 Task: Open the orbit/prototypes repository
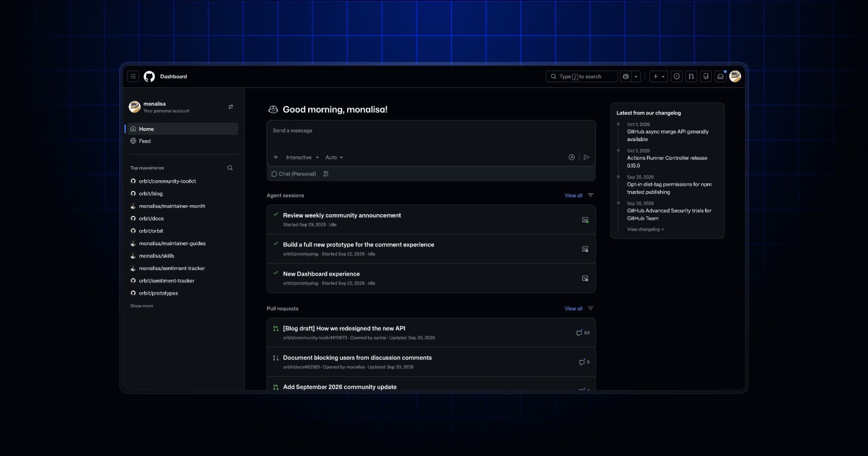pyautogui.click(x=158, y=293)
